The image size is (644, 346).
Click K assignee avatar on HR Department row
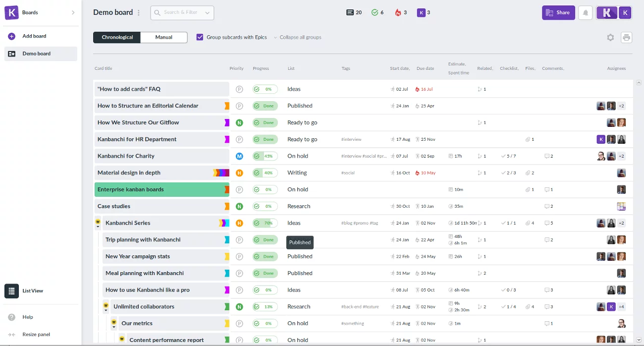pyautogui.click(x=601, y=139)
